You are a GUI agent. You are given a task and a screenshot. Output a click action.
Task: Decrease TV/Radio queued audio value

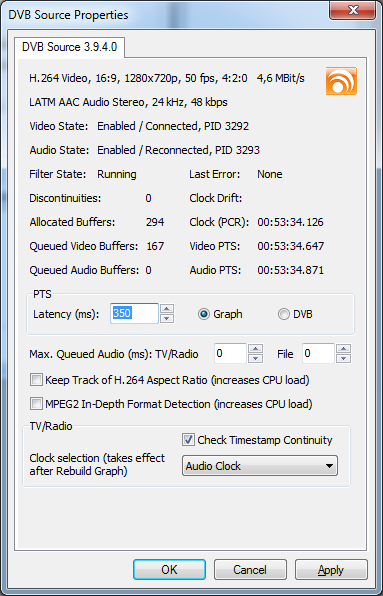coord(255,358)
